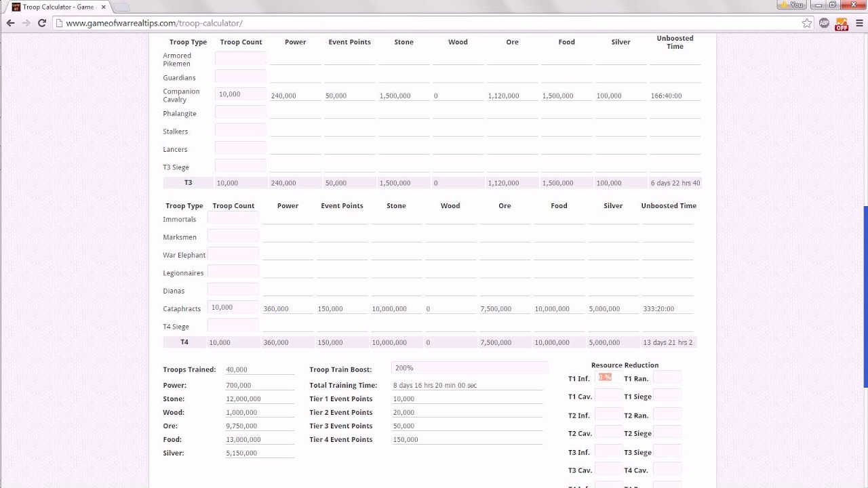Screen dimensions: 868x488
Task: Click Tier 1 Event Points value 10,000
Action: 467,399
